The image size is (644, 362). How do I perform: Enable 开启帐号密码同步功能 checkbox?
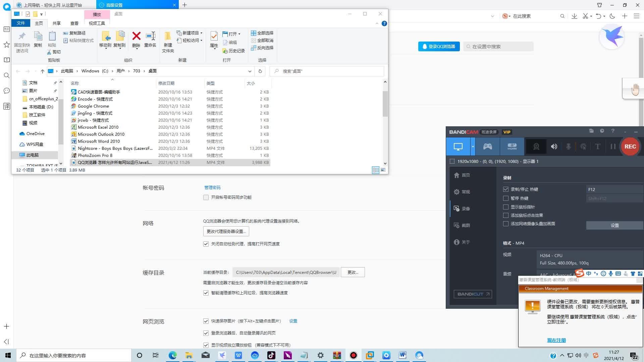click(x=206, y=197)
